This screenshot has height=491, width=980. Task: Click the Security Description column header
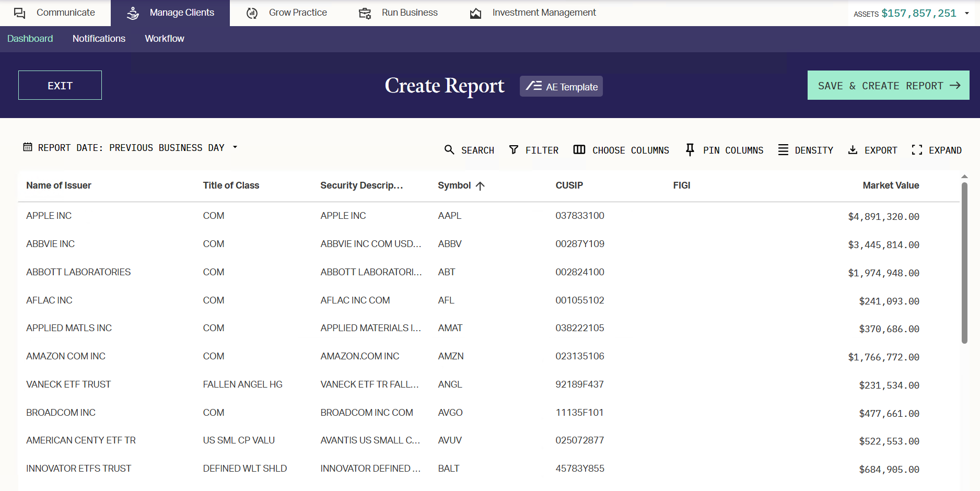(x=361, y=185)
